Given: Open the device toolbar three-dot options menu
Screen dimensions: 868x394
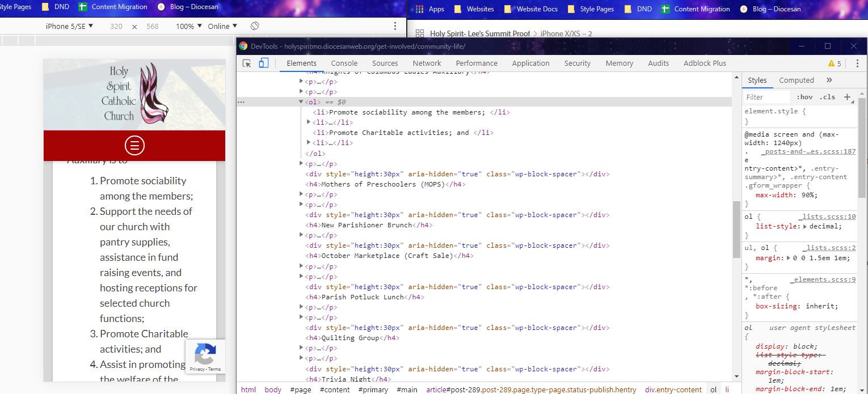Looking at the screenshot, I should pyautogui.click(x=395, y=26).
